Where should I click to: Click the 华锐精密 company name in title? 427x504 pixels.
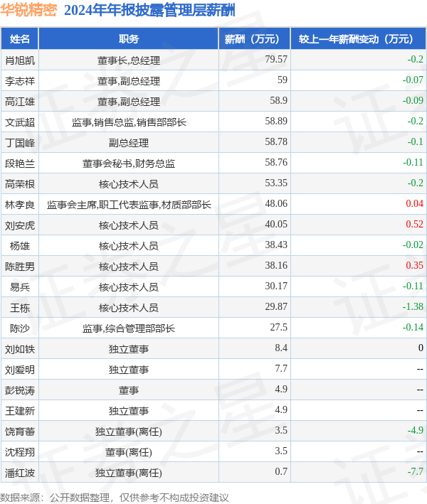pos(28,10)
